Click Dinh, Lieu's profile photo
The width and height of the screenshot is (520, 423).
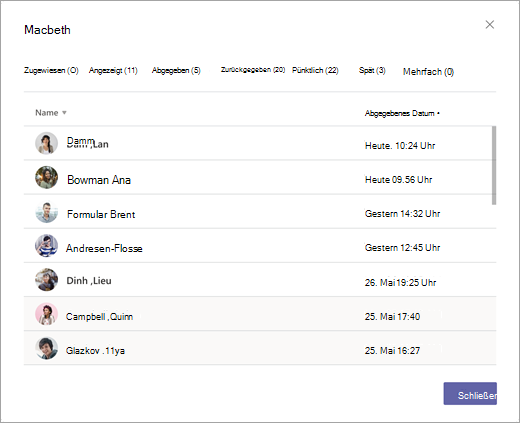(46, 280)
